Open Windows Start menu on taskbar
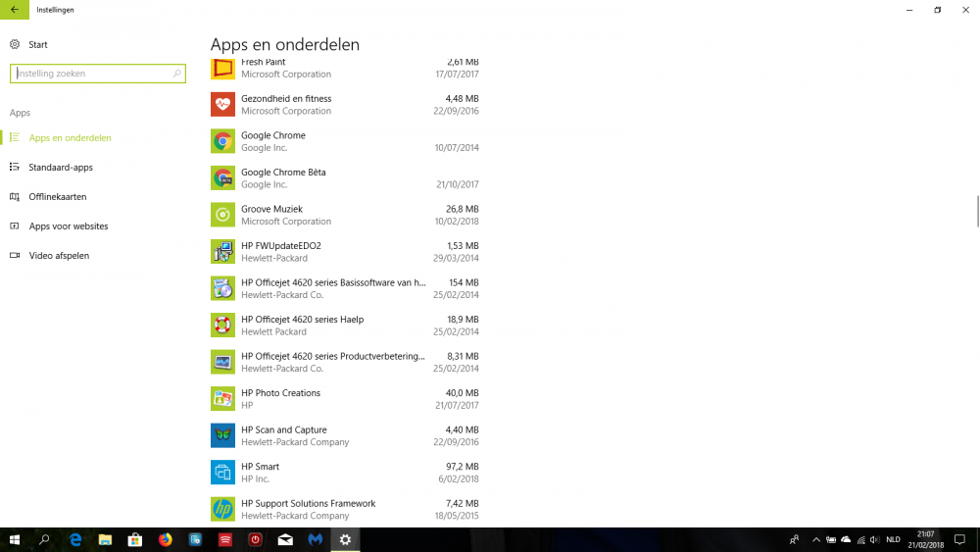980x552 pixels. 15,539
